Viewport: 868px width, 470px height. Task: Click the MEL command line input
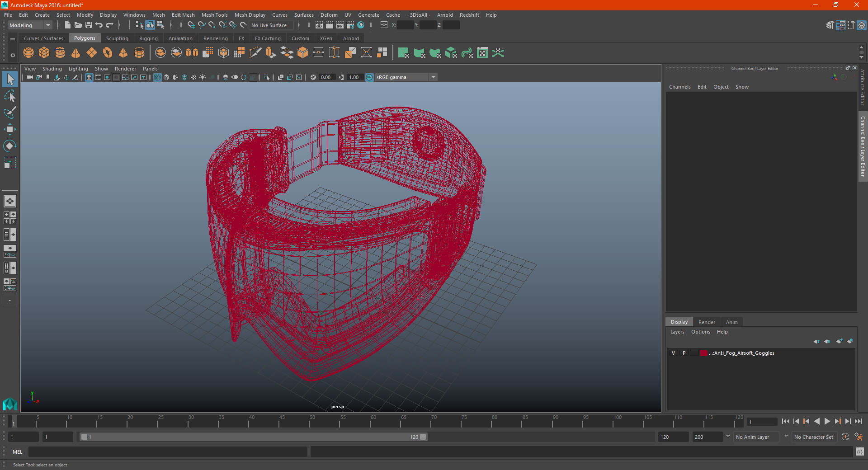168,452
